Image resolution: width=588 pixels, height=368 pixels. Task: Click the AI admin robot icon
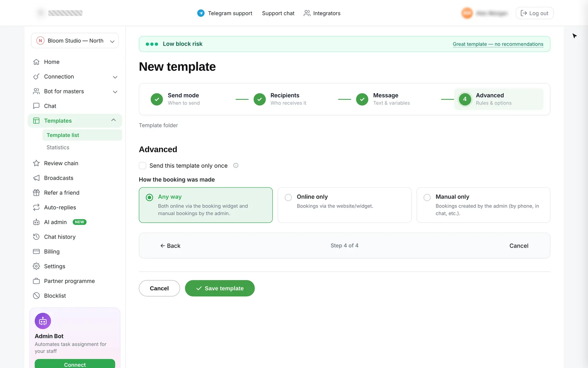pos(36,222)
